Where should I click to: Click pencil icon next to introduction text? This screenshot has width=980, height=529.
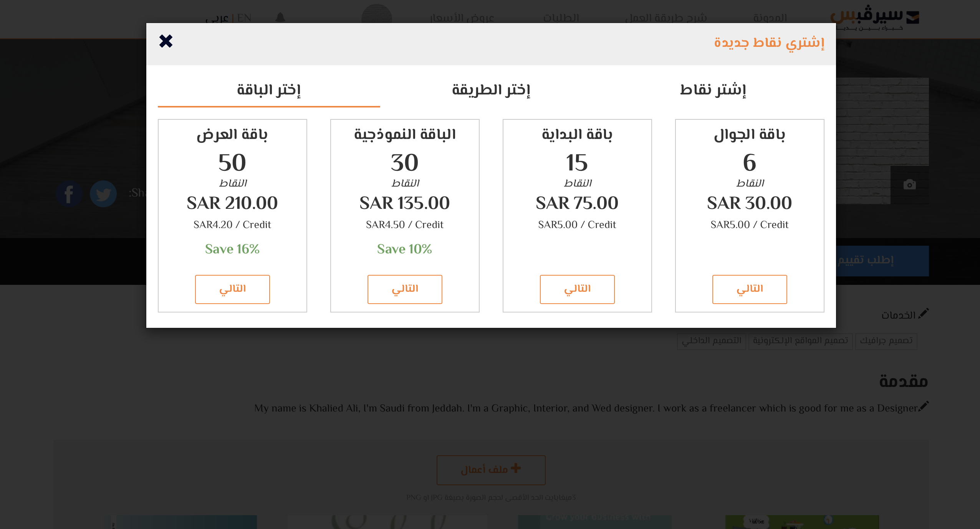(924, 406)
